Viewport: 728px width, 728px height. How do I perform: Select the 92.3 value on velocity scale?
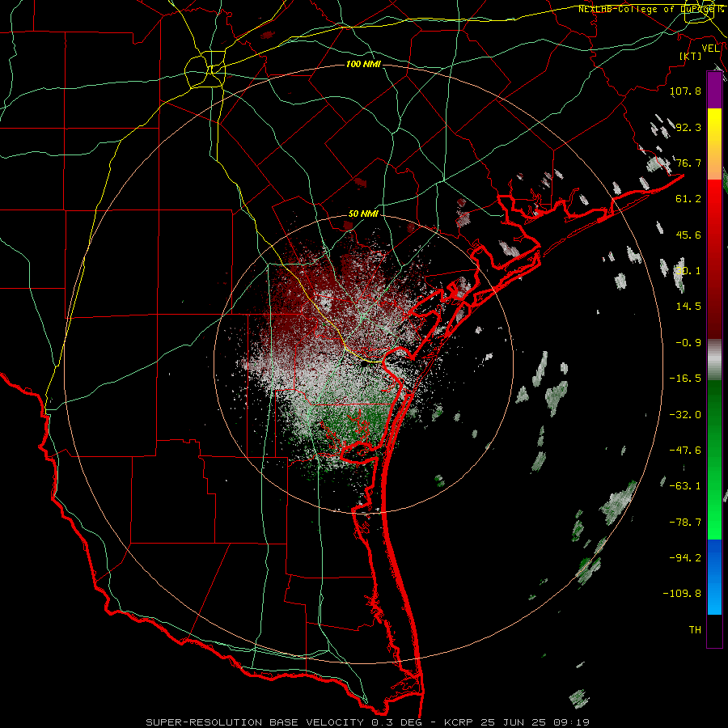point(688,127)
